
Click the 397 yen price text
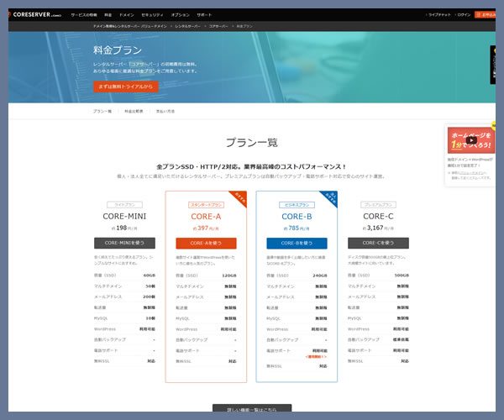pos(206,228)
